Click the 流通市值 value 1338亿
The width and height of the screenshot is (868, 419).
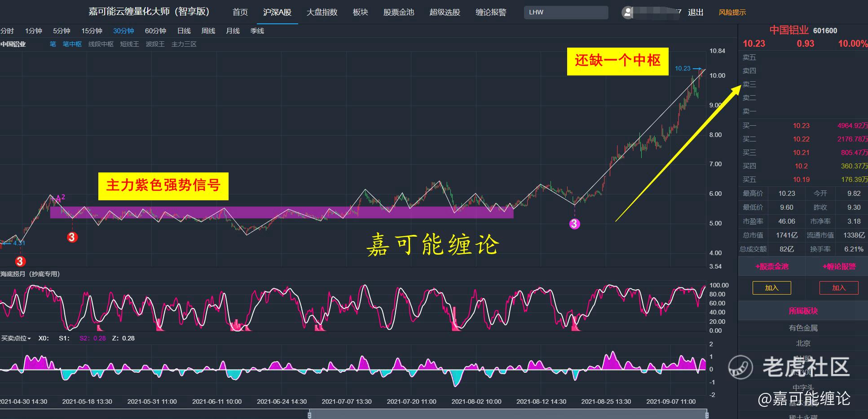(854, 235)
